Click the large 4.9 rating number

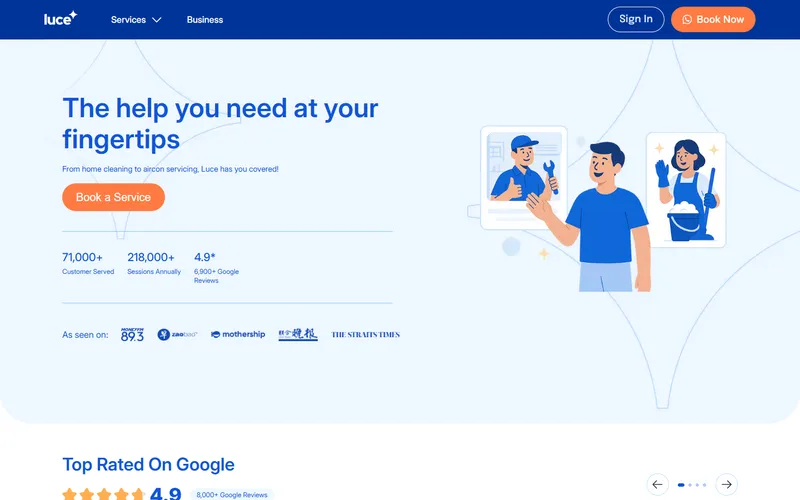(166, 493)
